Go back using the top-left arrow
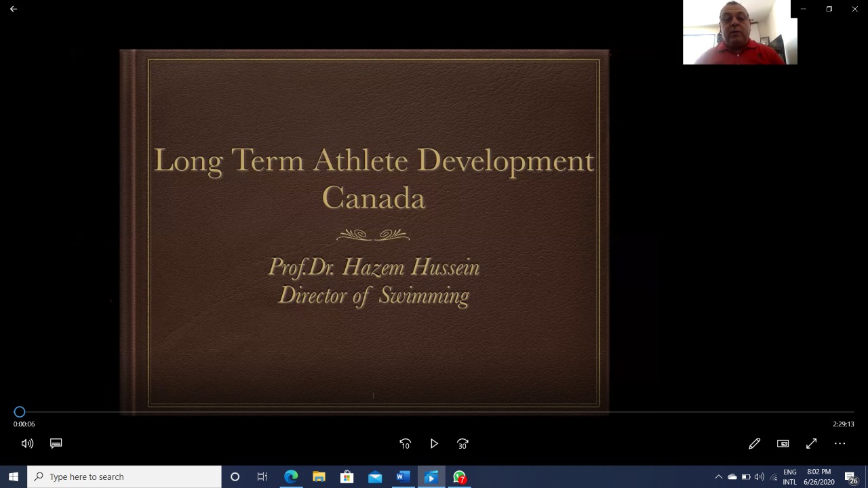This screenshot has width=868, height=488. click(14, 9)
